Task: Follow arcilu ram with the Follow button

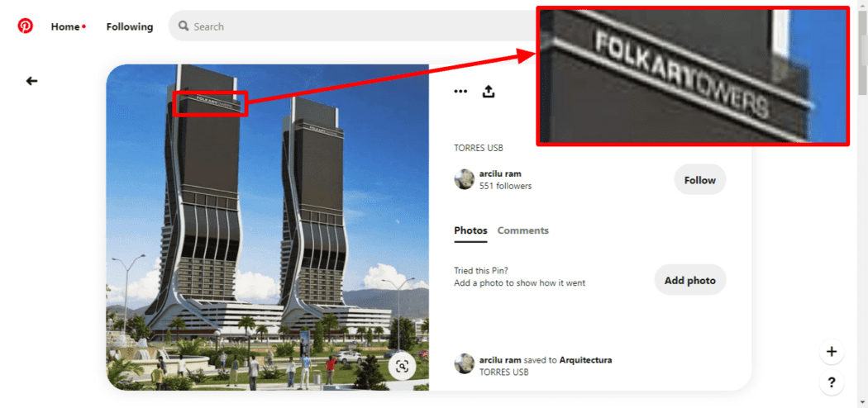Action: (699, 180)
